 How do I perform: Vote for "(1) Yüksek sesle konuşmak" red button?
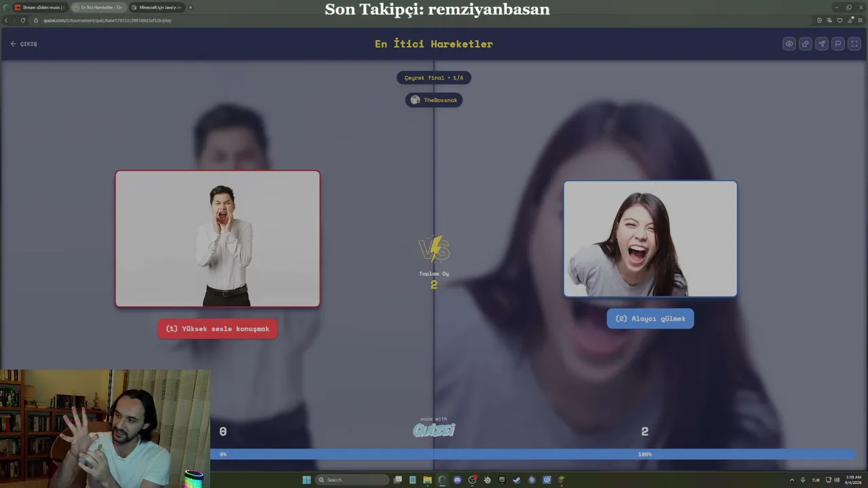pyautogui.click(x=218, y=329)
